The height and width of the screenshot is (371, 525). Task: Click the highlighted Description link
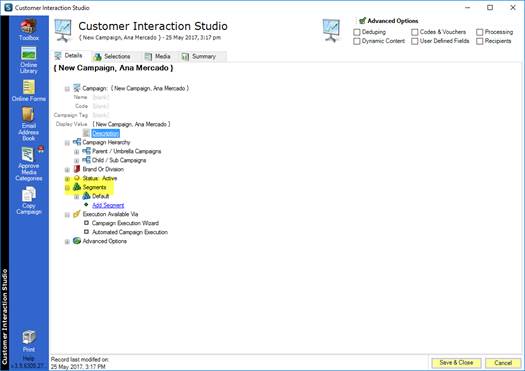click(x=105, y=133)
